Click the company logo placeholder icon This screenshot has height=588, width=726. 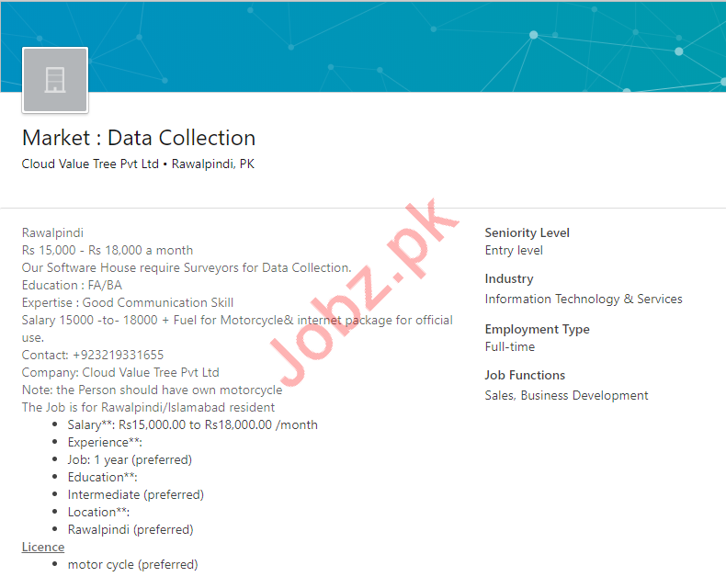(x=55, y=81)
